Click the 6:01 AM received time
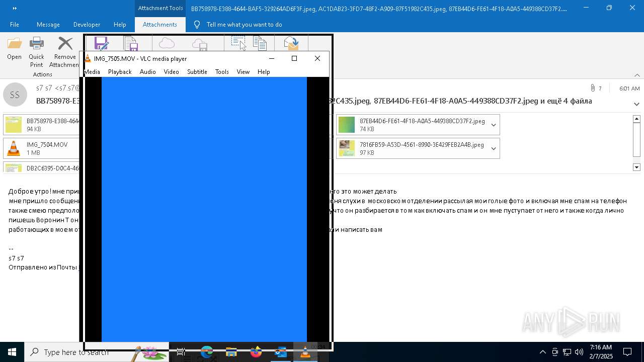The image size is (644, 362). pyautogui.click(x=629, y=88)
